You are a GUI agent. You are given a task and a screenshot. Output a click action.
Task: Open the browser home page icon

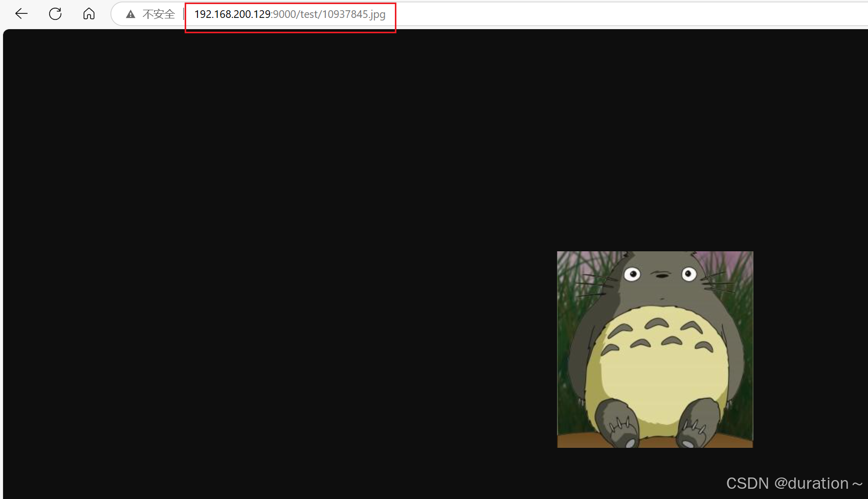click(x=89, y=14)
